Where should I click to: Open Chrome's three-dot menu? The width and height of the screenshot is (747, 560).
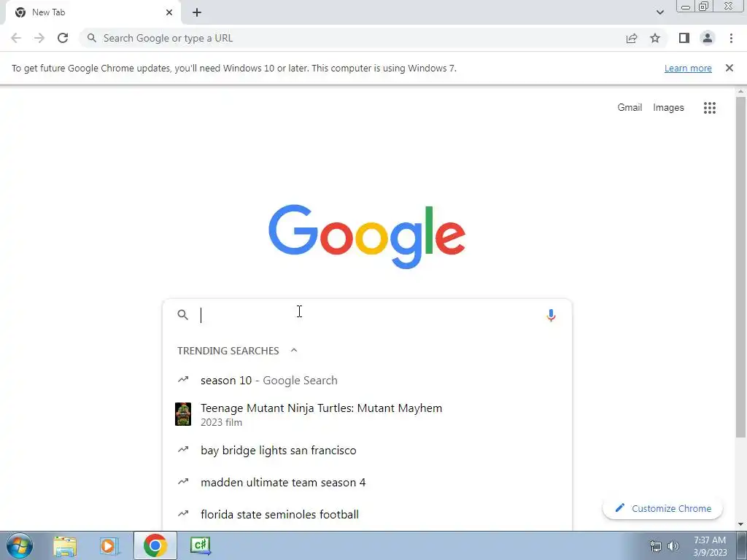coord(731,38)
